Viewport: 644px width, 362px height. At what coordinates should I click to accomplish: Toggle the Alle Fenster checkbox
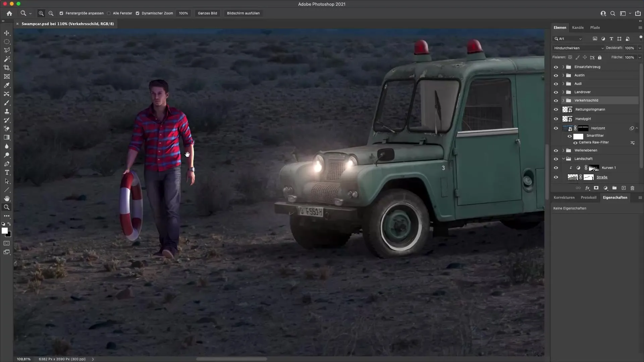point(109,13)
